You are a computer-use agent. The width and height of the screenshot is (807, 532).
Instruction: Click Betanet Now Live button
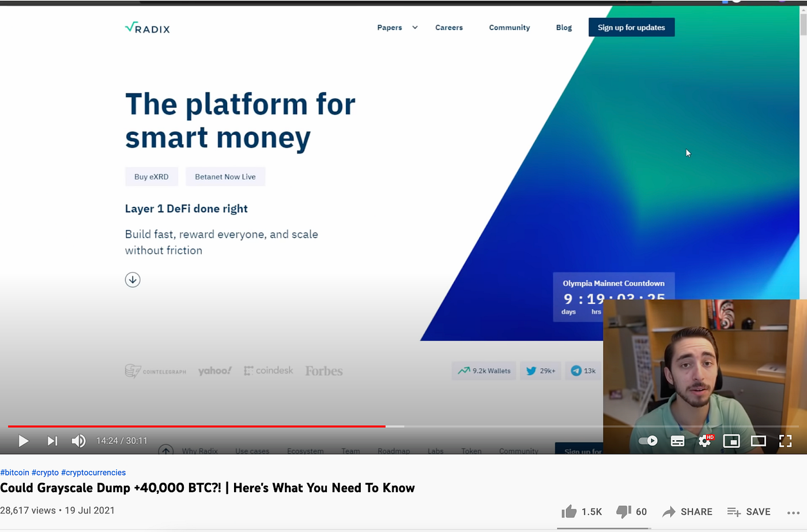225,176
